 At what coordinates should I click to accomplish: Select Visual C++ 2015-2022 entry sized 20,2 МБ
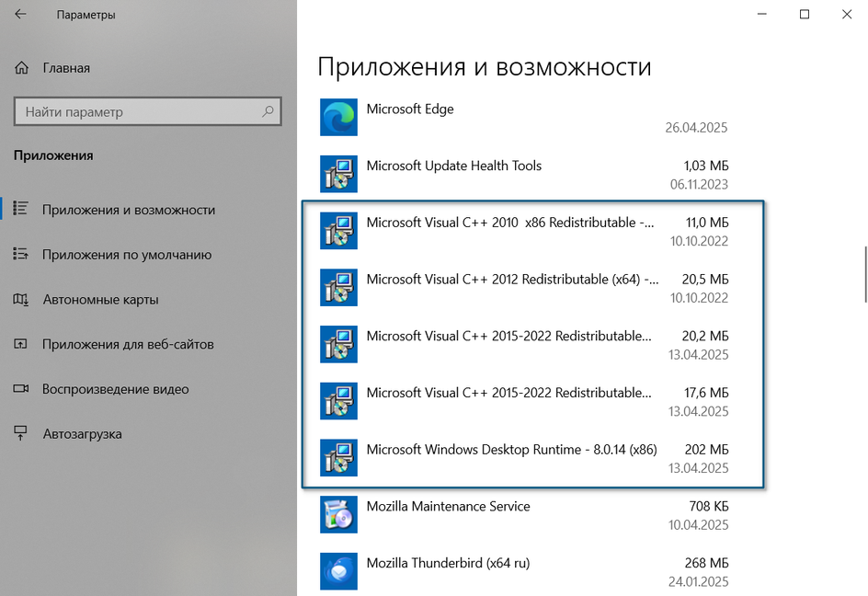pyautogui.click(x=508, y=336)
